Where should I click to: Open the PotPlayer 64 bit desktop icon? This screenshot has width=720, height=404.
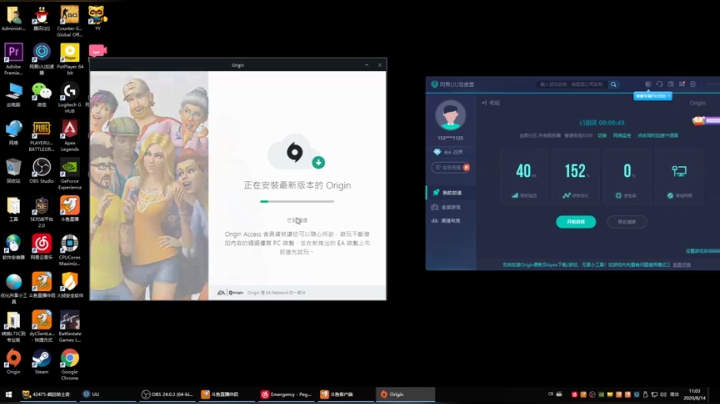point(70,59)
